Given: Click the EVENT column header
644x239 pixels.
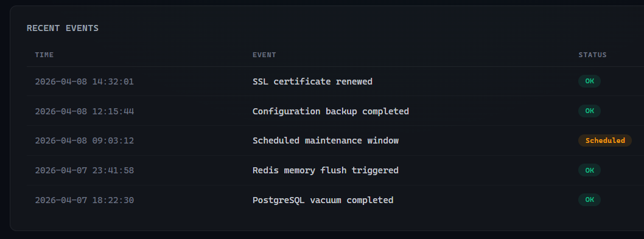Looking at the screenshot, I should [264, 55].
